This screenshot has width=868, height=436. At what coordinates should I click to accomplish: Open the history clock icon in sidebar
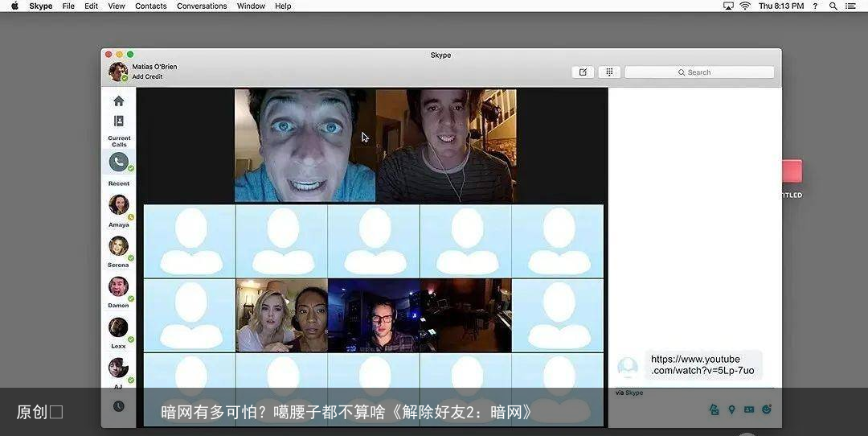(118, 406)
